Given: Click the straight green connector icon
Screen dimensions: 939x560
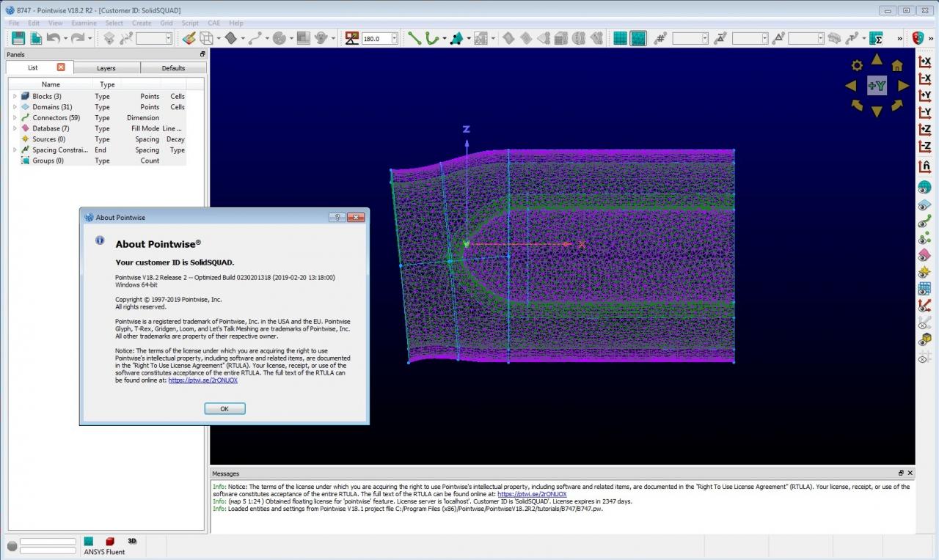Looking at the screenshot, I should coord(414,38).
